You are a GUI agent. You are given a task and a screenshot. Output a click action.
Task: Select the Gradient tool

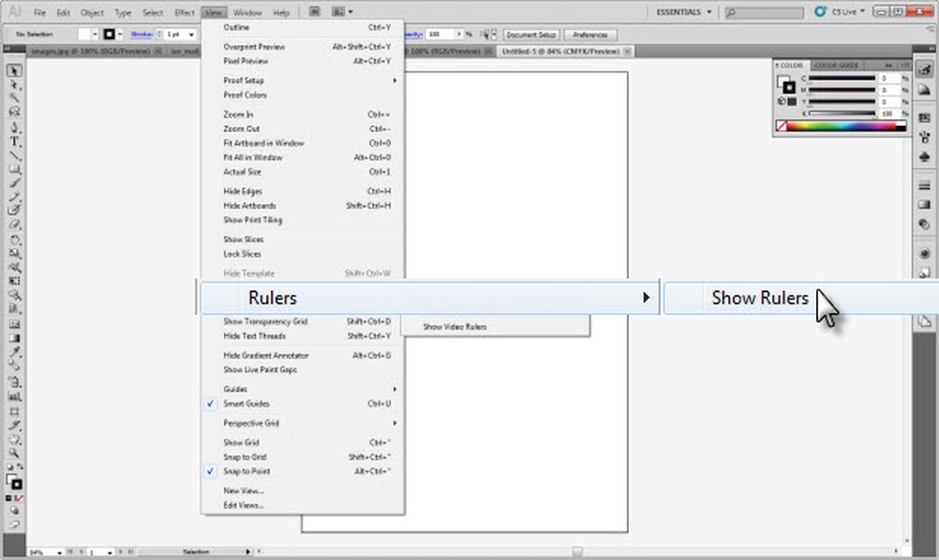click(14, 338)
